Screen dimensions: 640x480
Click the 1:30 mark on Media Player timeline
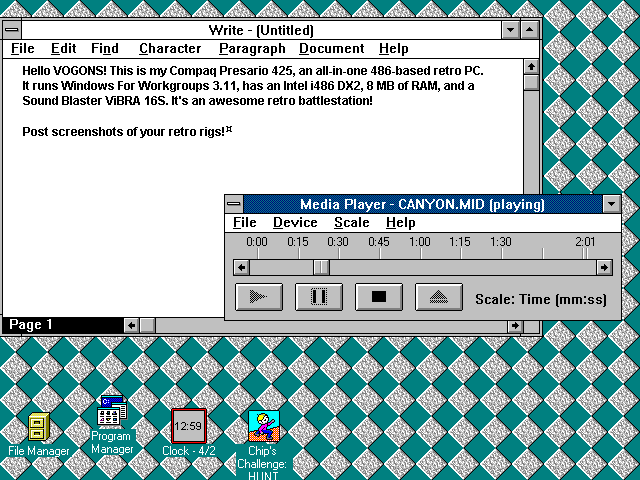pos(501,242)
